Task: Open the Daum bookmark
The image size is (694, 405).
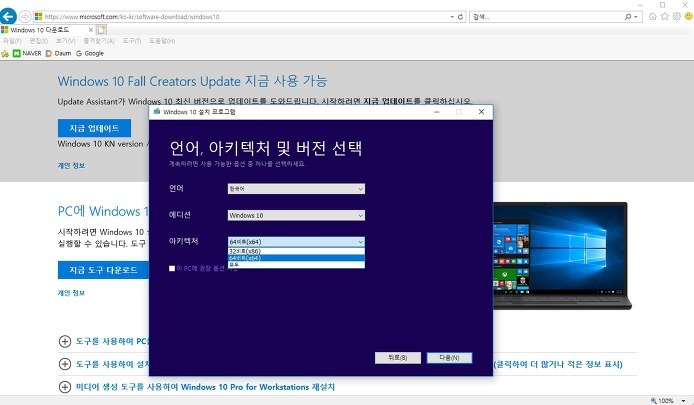Action: point(58,53)
